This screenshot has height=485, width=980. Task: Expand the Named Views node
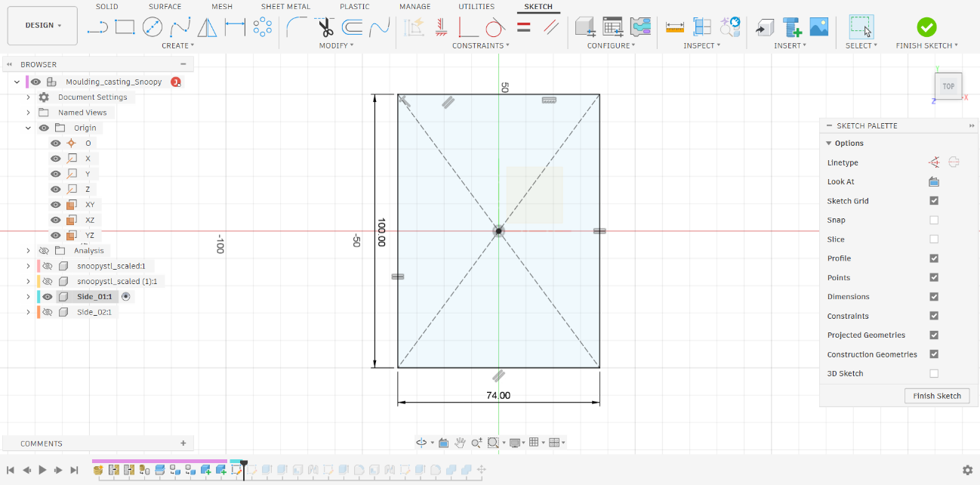(x=28, y=113)
